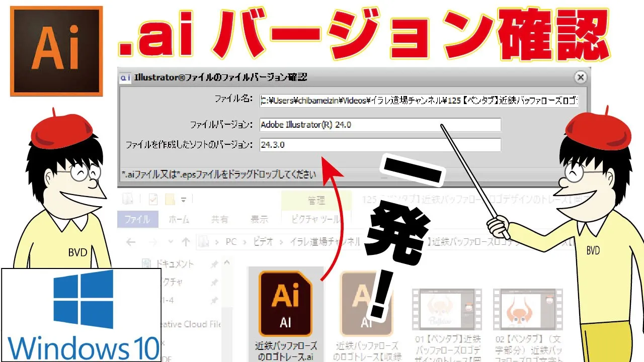Select イラレ道場チャンネル breadcrumb segment
The image size is (644, 362).
(x=325, y=242)
